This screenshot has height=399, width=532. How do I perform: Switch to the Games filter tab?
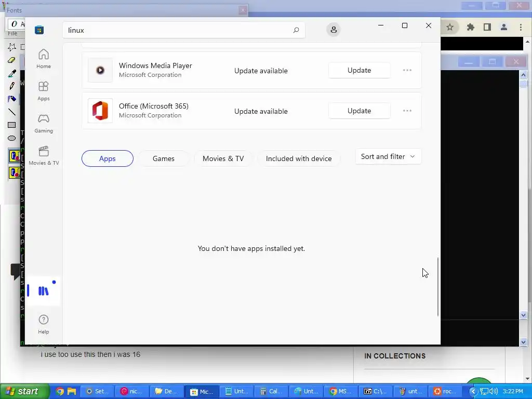(x=164, y=158)
